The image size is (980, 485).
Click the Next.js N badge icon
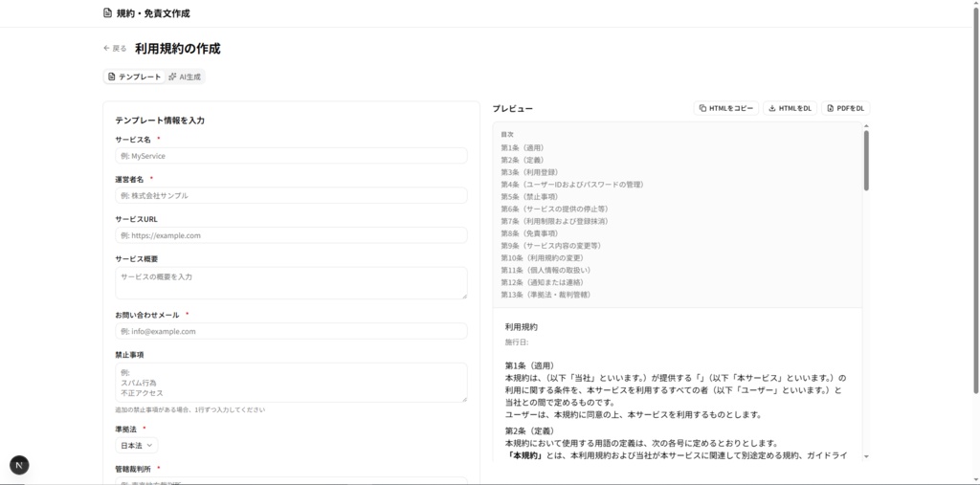[x=19, y=465]
